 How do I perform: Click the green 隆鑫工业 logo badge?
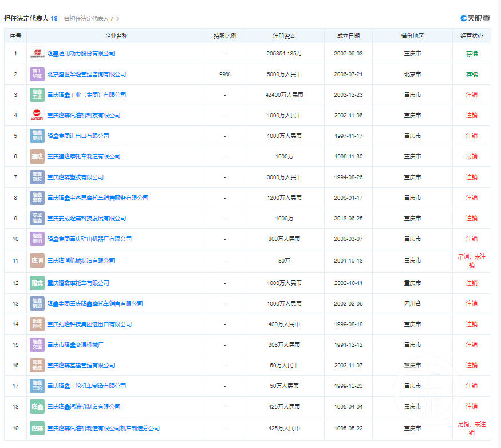37,94
